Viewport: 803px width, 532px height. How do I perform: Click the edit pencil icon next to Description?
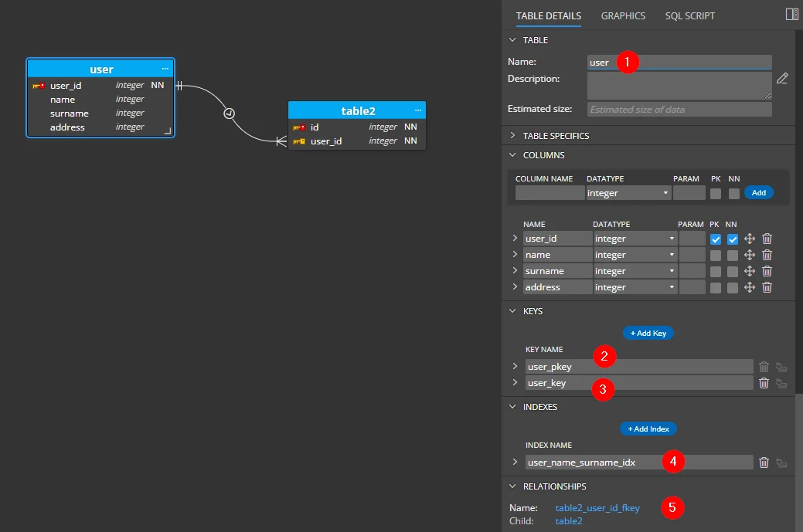[x=782, y=78]
